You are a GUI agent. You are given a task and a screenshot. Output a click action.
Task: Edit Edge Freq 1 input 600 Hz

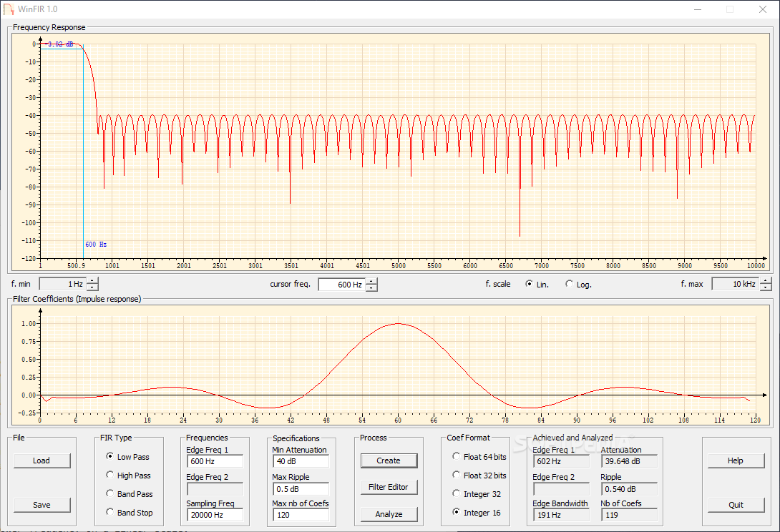215,461
